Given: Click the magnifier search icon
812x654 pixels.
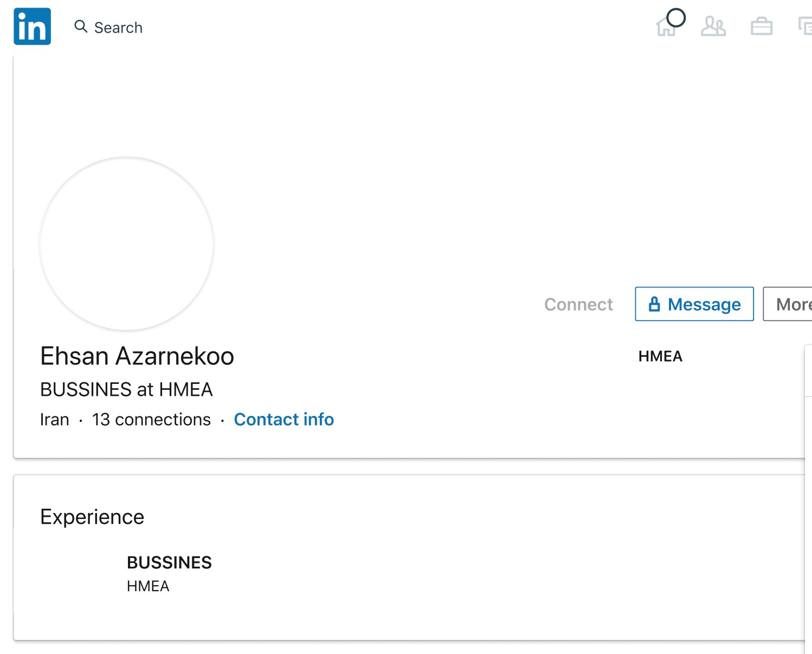Looking at the screenshot, I should click(81, 26).
